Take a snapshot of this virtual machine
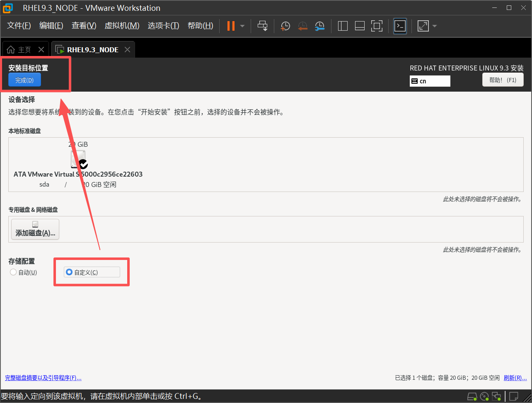Viewport: 532px width, 403px height. tap(285, 26)
